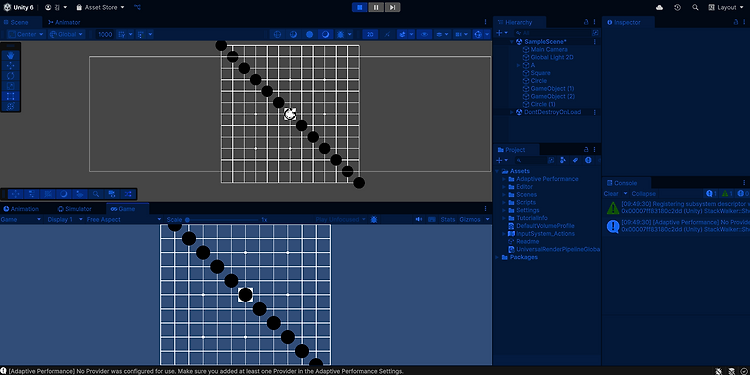Click the version control icon near Asset Store
The height and width of the screenshot is (375, 750).
point(137,7)
